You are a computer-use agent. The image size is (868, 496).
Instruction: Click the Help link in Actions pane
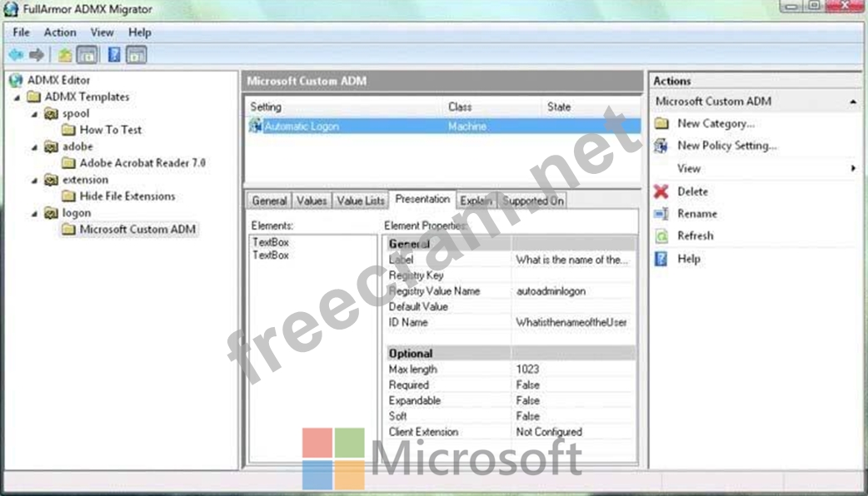tap(689, 259)
